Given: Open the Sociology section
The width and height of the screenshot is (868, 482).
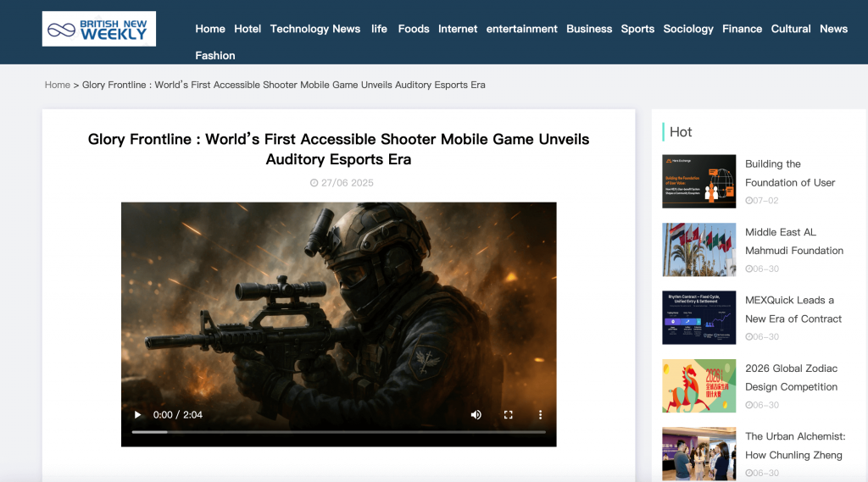Looking at the screenshot, I should coord(688,29).
